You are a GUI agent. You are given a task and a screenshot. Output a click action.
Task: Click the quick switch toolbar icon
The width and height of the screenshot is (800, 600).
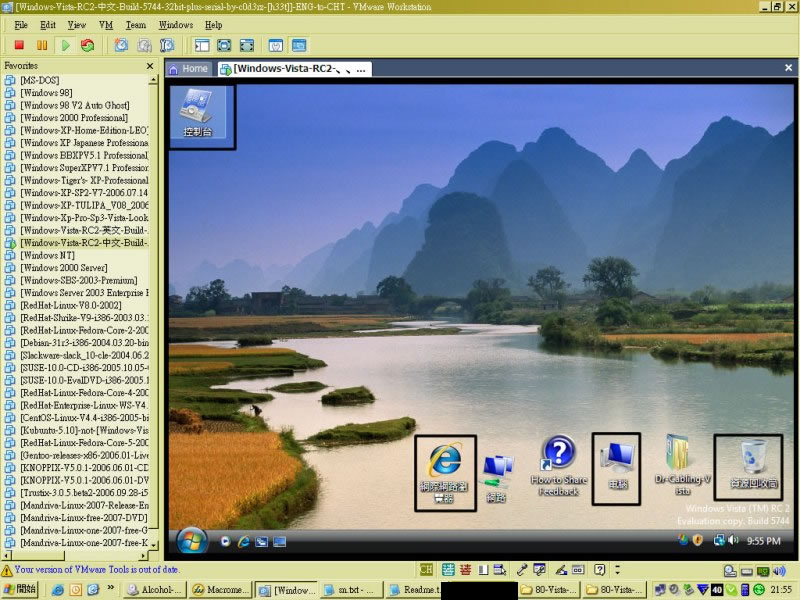point(224,45)
